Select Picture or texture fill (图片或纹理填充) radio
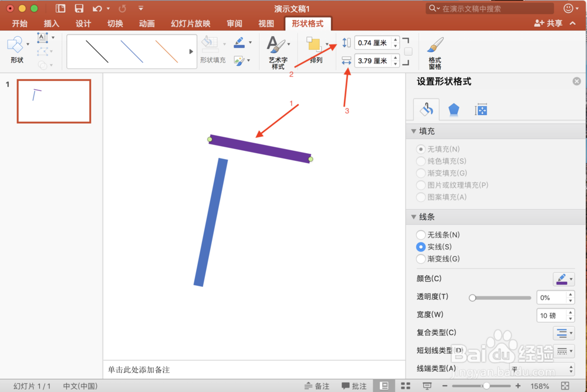 click(421, 185)
